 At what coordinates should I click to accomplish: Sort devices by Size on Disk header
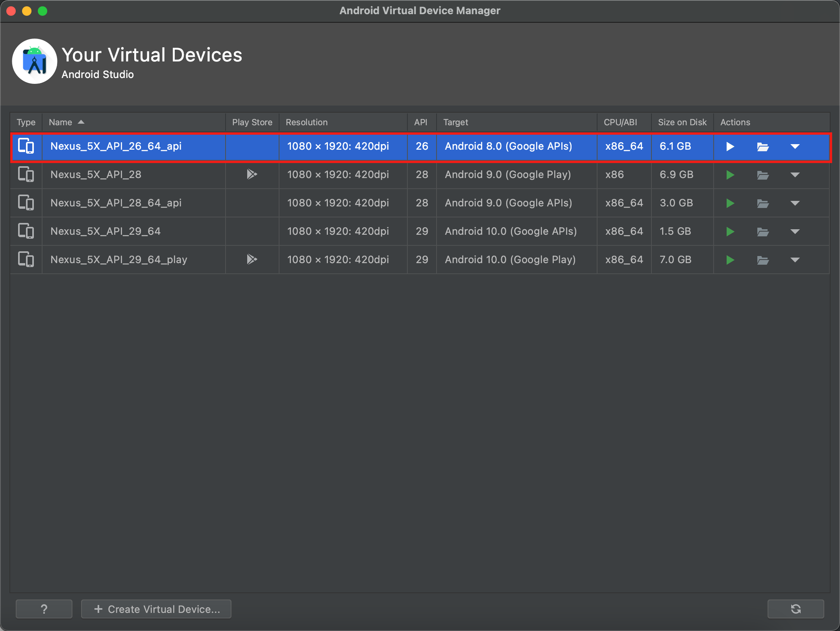pyautogui.click(x=683, y=122)
